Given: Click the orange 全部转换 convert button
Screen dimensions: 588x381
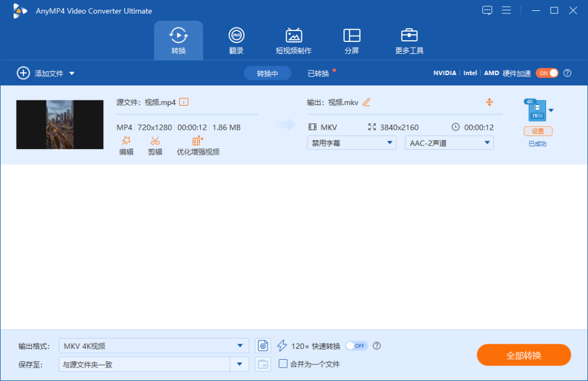Looking at the screenshot, I should pyautogui.click(x=524, y=355).
